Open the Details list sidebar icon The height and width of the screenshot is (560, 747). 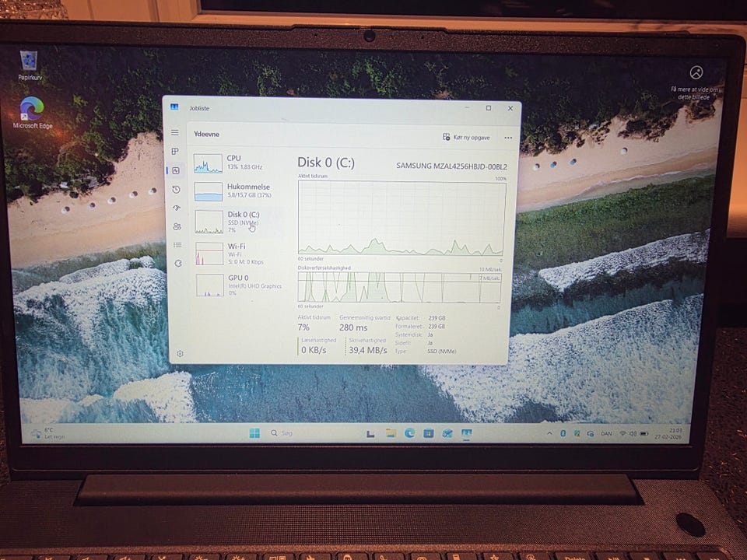(177, 245)
